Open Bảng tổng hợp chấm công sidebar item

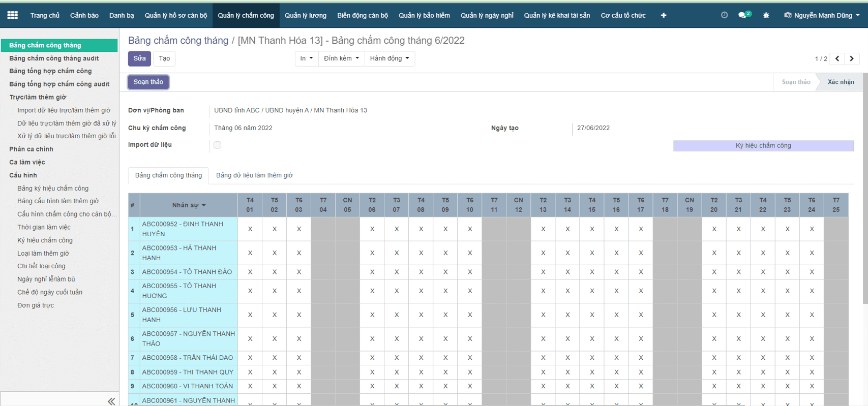(50, 71)
